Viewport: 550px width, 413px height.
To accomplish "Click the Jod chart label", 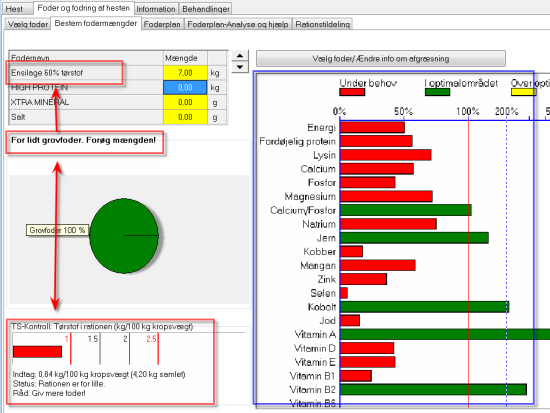I will coord(327,320).
